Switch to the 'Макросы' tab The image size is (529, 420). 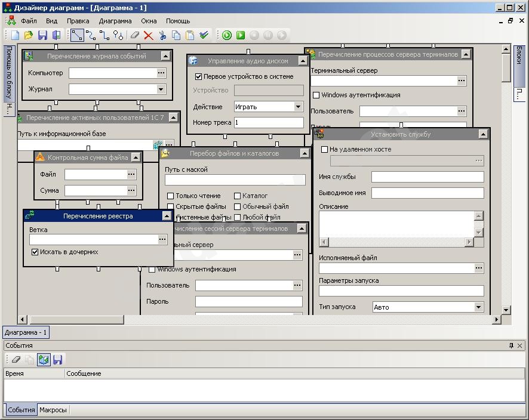(53, 410)
